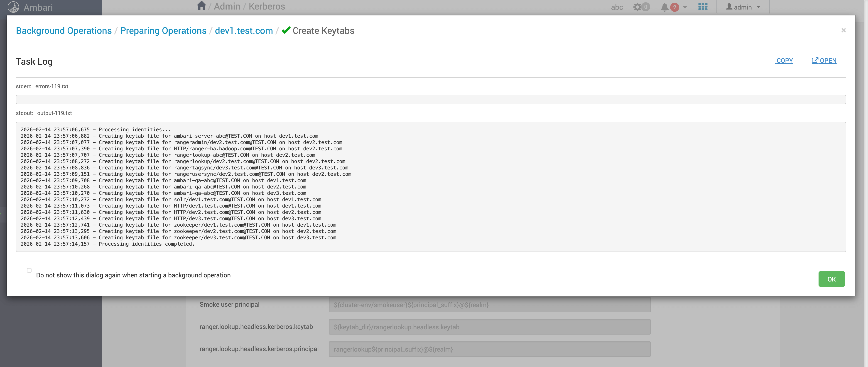The height and width of the screenshot is (367, 868).
Task: Click the Smoke user principal input field
Action: (489, 305)
